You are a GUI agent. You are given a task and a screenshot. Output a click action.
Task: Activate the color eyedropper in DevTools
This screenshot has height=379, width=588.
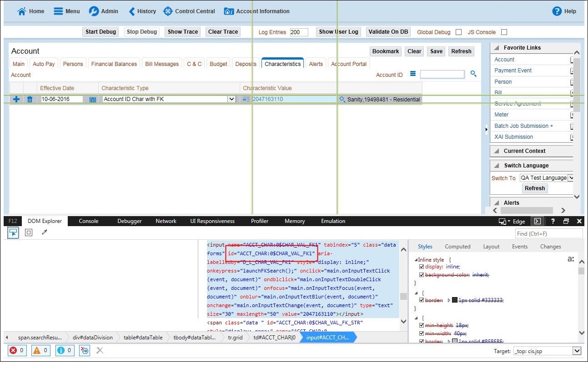coord(44,232)
